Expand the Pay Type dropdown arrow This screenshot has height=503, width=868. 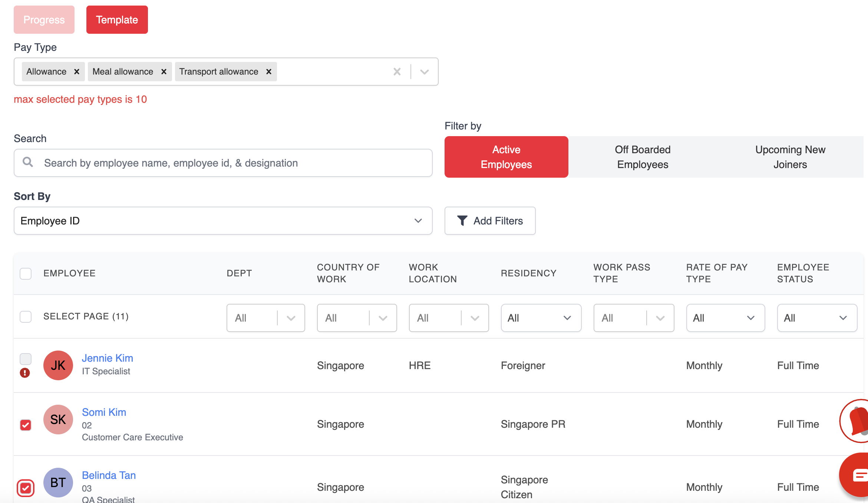tap(425, 72)
